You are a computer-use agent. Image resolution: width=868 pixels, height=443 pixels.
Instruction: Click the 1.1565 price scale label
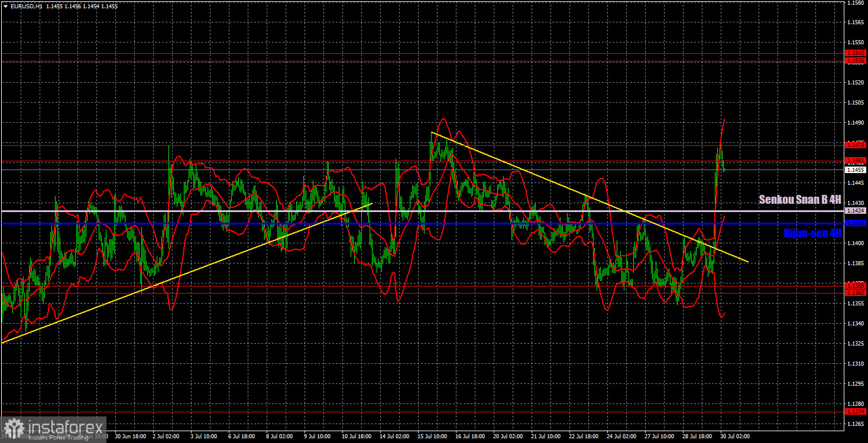(856, 22)
